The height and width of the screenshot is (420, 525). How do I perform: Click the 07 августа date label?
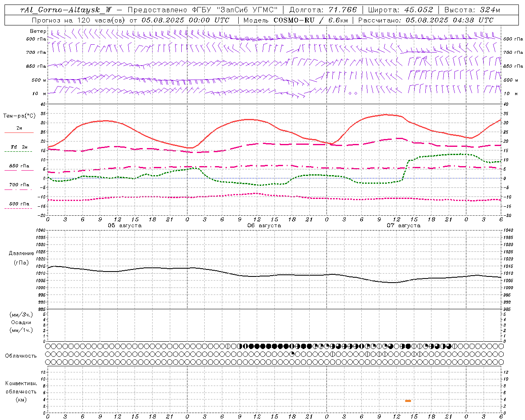click(x=404, y=226)
